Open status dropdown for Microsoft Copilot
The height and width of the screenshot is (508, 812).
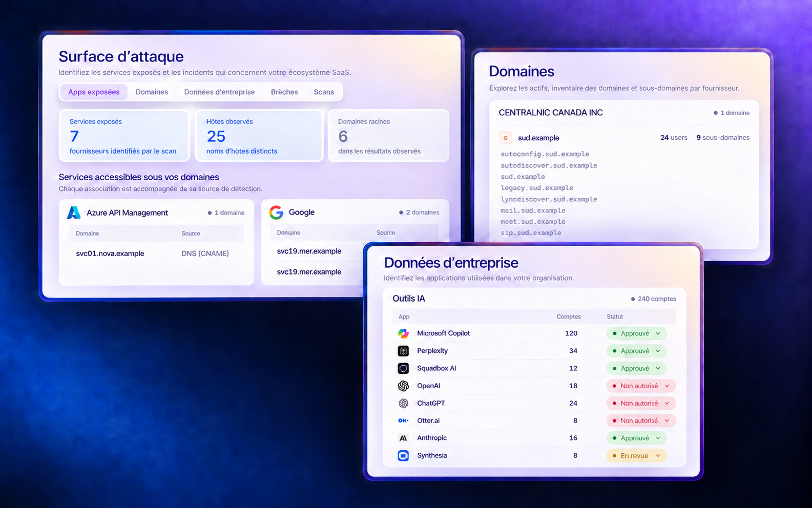(636, 333)
